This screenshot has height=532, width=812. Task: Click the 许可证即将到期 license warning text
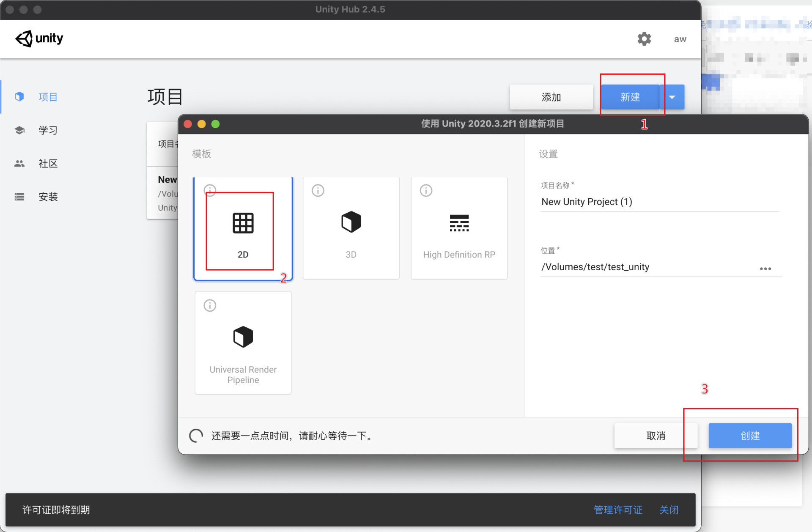pos(56,510)
